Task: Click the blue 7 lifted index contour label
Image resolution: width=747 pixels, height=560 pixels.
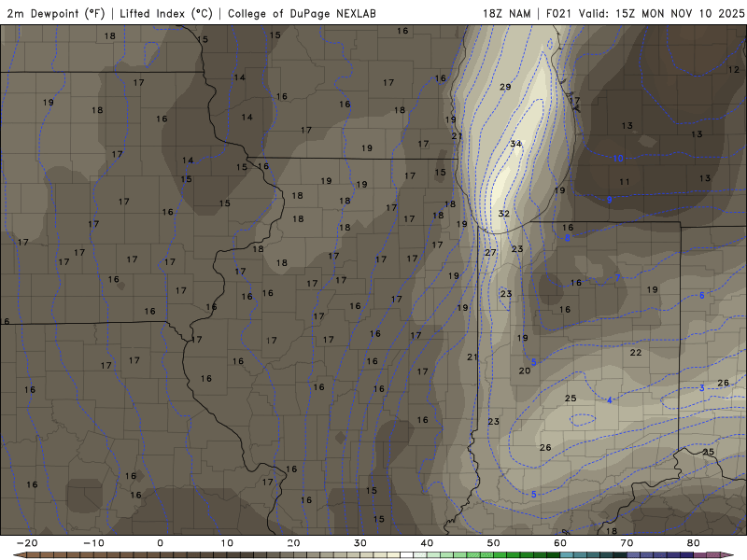Action: point(618,277)
